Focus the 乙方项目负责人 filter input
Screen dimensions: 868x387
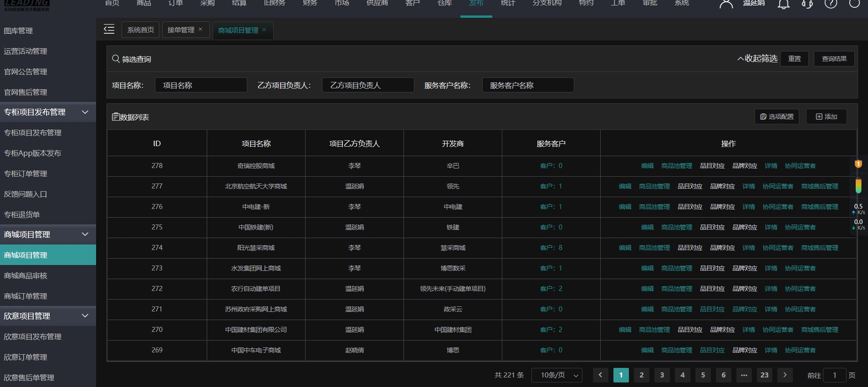click(368, 85)
